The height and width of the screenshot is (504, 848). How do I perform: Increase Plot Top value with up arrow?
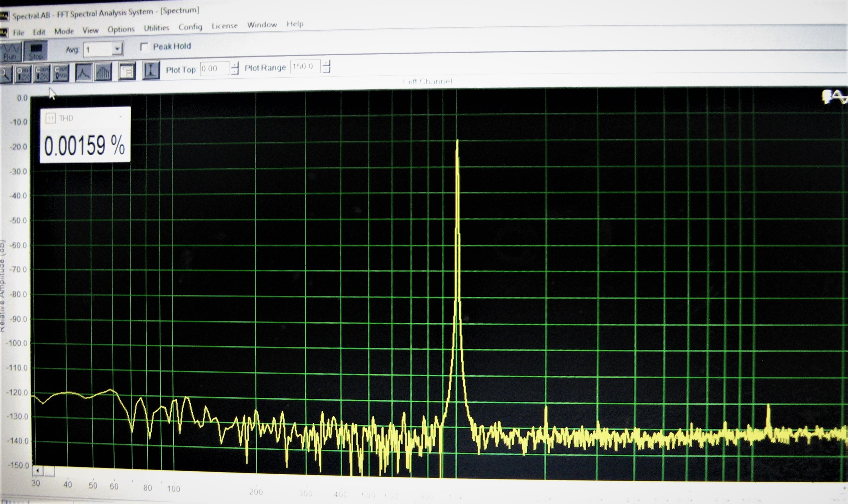pos(235,65)
